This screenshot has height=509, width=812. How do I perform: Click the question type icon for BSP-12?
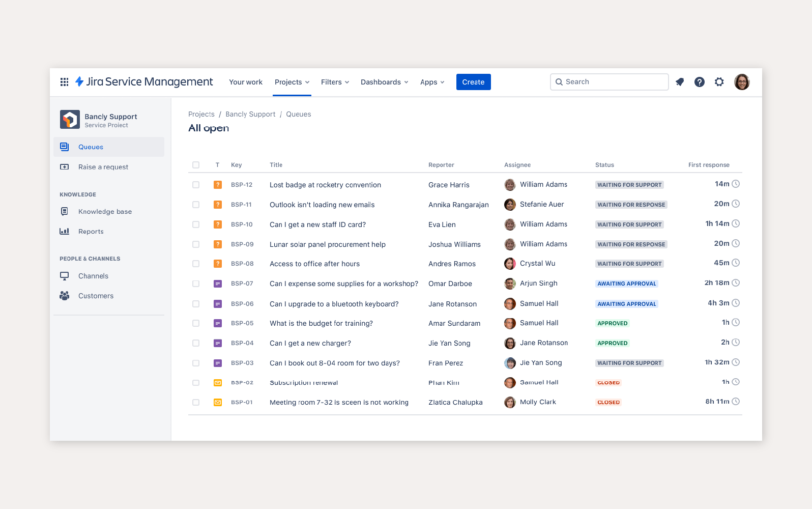coord(218,185)
